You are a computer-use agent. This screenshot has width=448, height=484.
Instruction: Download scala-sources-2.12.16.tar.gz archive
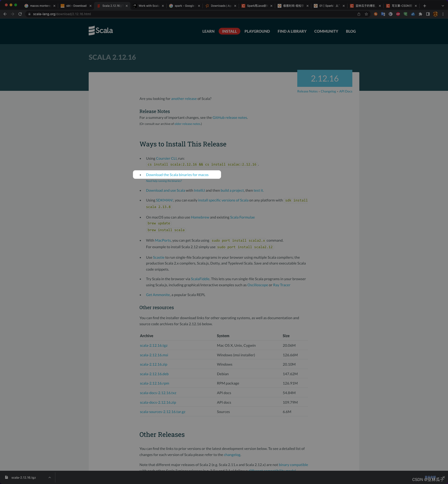pyautogui.click(x=162, y=412)
